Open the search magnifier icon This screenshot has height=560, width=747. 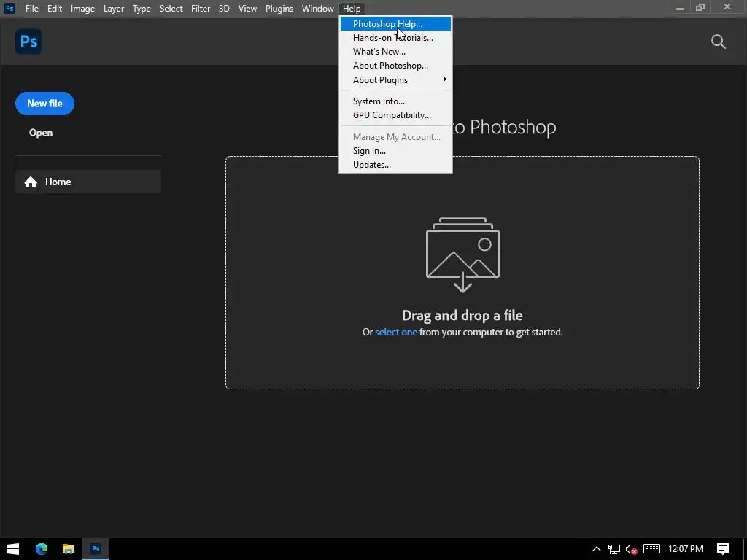coord(718,42)
